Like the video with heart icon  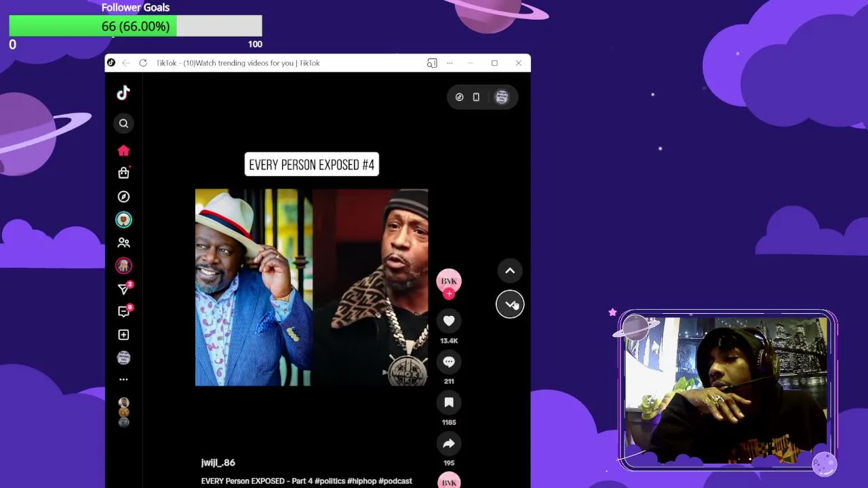[449, 321]
